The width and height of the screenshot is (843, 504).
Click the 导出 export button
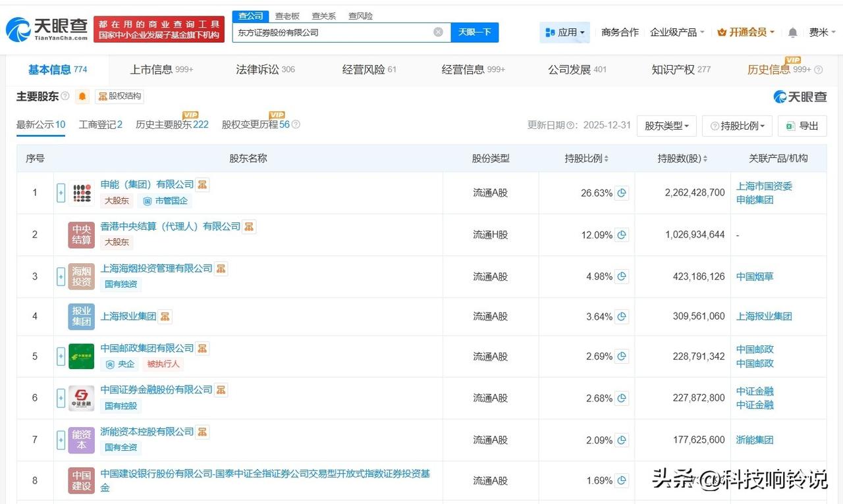[x=802, y=126]
